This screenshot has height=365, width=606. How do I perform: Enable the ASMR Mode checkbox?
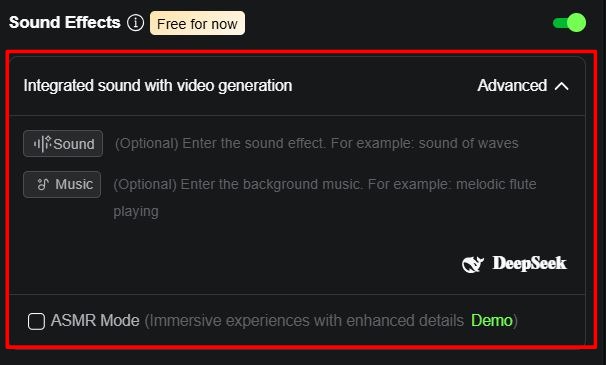click(36, 321)
